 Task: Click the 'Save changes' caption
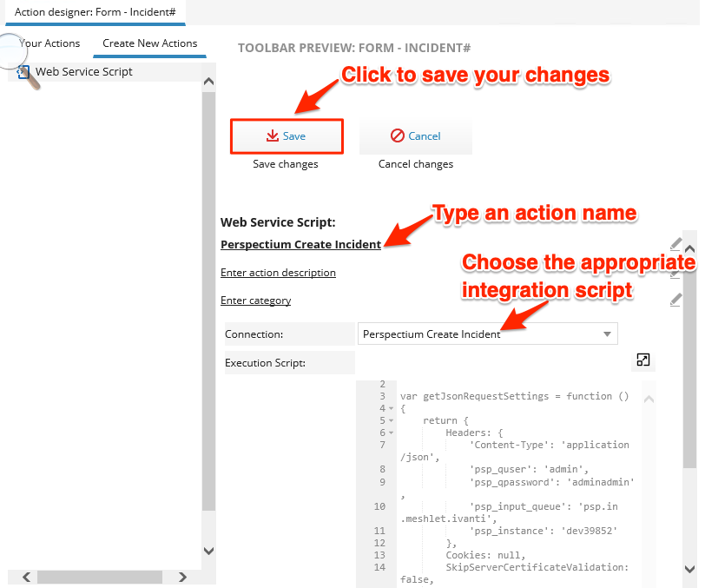[x=286, y=164]
